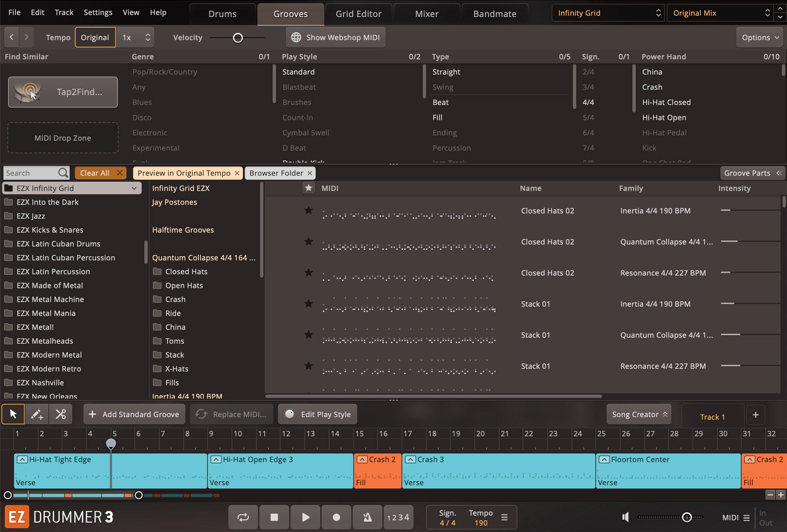
Task: Click the groove Search field
Action: point(30,173)
